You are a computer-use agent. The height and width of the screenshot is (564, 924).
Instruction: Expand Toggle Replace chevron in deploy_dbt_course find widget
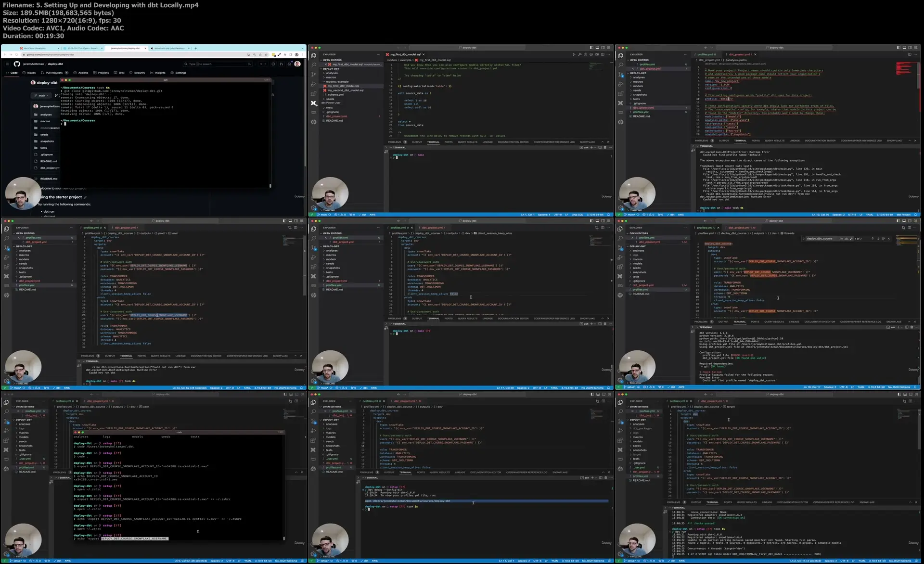pos(804,239)
